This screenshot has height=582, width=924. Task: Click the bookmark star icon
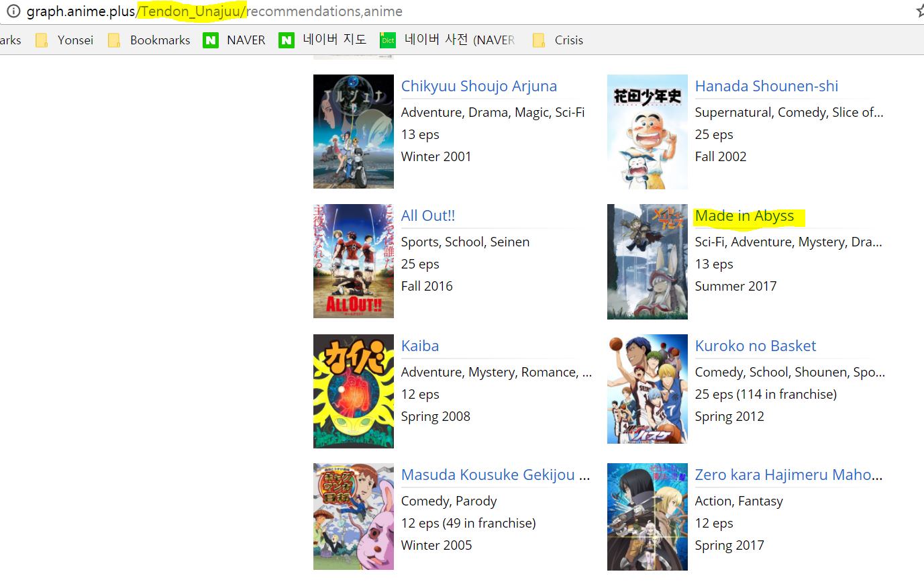tap(919, 11)
